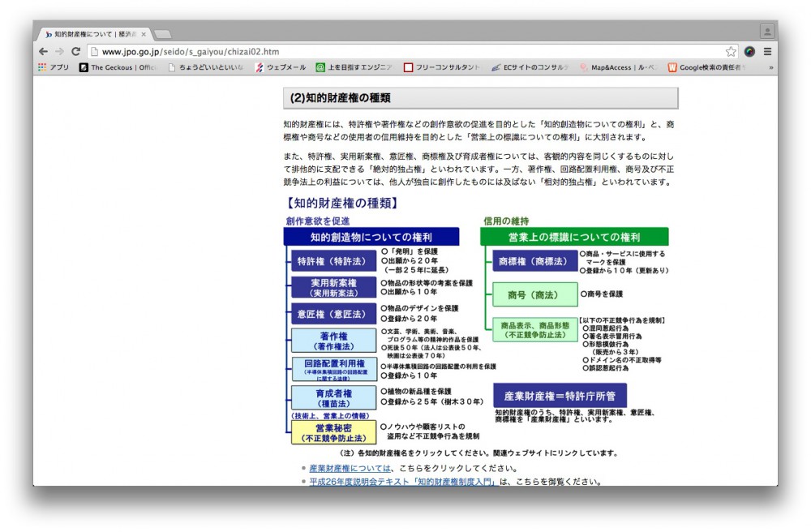Image resolution: width=811 pixels, height=532 pixels.
Task: Open the Apps grid shortcut (アプリ)
Action: pos(54,67)
